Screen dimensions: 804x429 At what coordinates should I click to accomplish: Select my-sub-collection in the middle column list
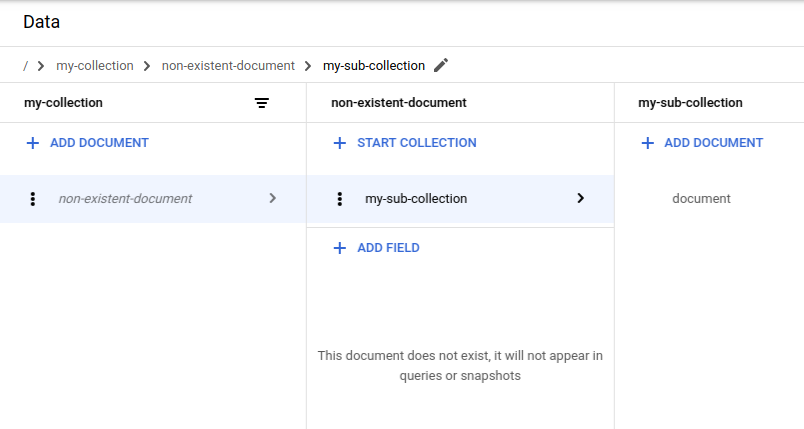[x=416, y=199]
